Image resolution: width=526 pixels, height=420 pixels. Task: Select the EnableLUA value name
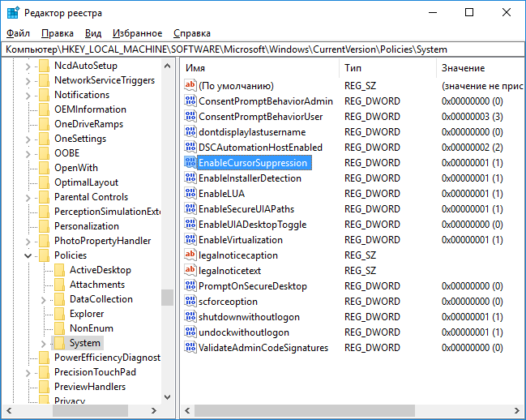pos(221,194)
